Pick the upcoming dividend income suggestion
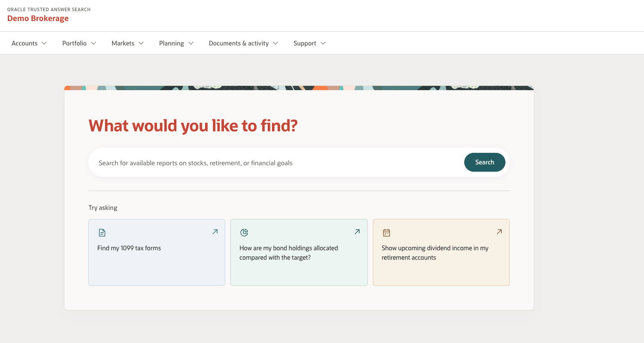This screenshot has height=343, width=644. [441, 252]
